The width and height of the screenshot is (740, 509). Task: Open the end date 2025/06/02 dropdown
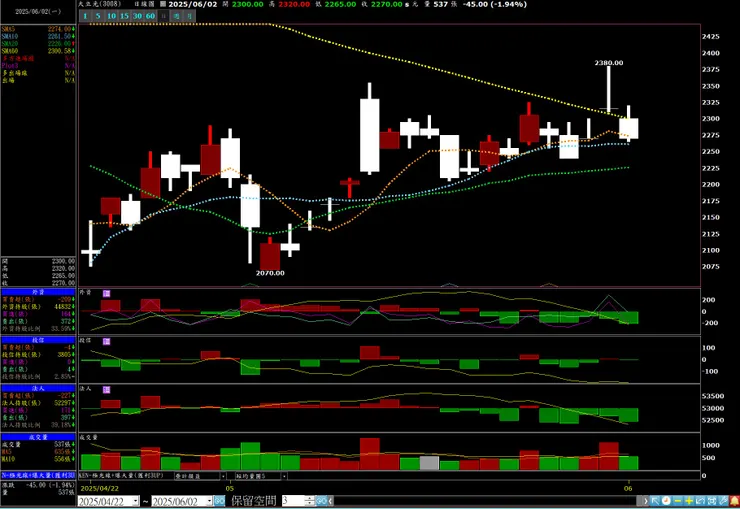210,501
